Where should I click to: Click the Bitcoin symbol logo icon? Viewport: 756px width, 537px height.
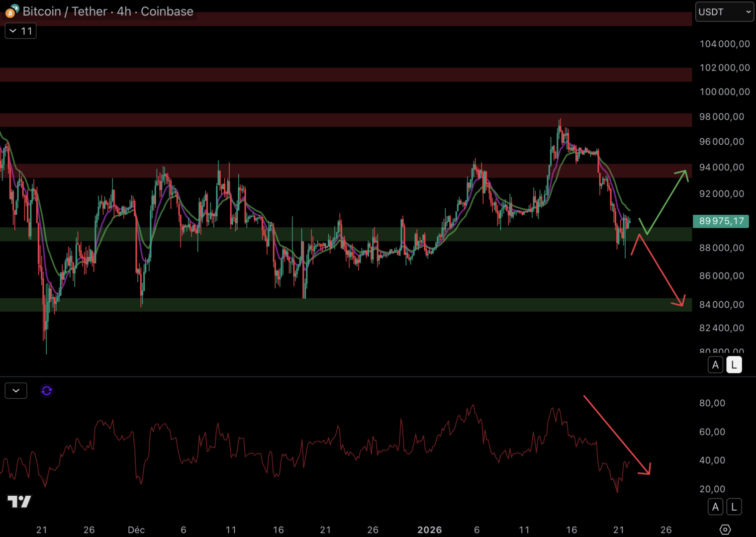(x=12, y=11)
